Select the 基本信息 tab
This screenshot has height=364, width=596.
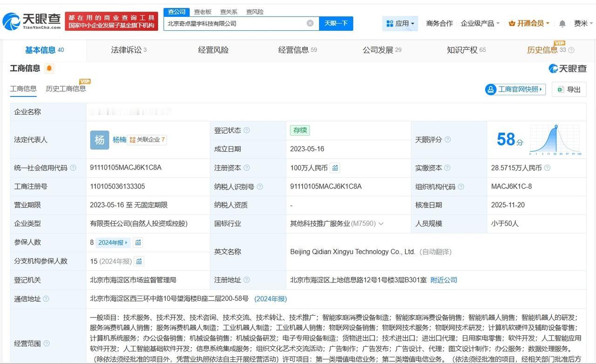(44, 50)
